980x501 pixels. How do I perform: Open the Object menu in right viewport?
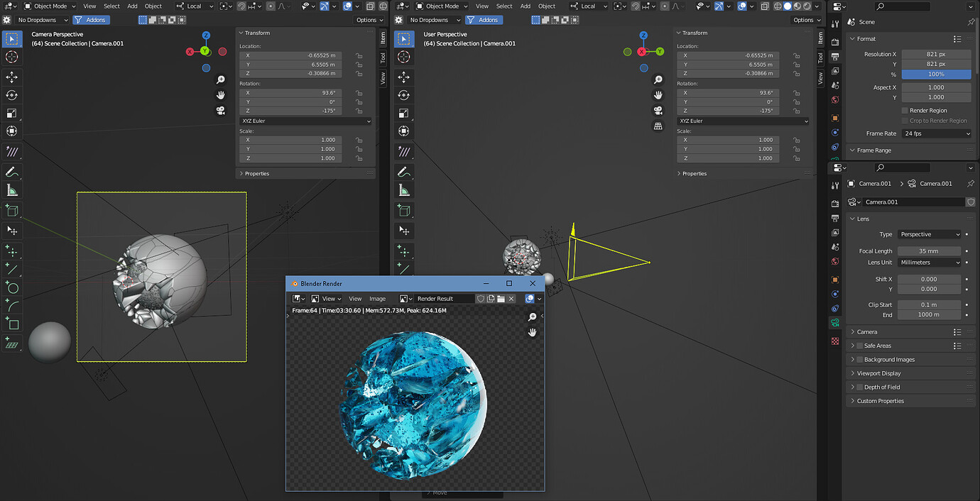pos(547,6)
